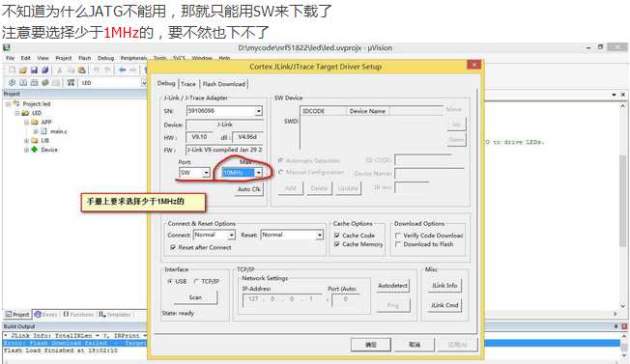The width and height of the screenshot is (630, 364).
Task: Save the current file from the toolbar
Action: click(34, 70)
